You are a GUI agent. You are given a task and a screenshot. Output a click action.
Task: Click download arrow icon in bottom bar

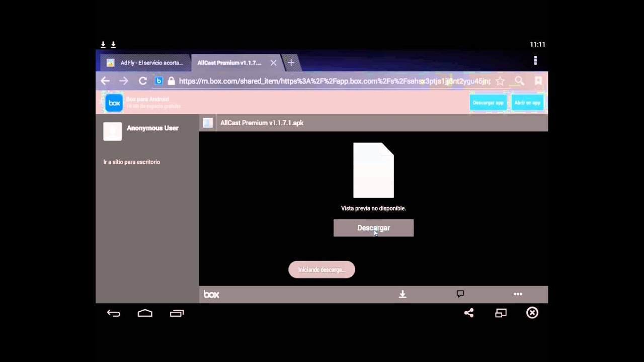(x=403, y=294)
